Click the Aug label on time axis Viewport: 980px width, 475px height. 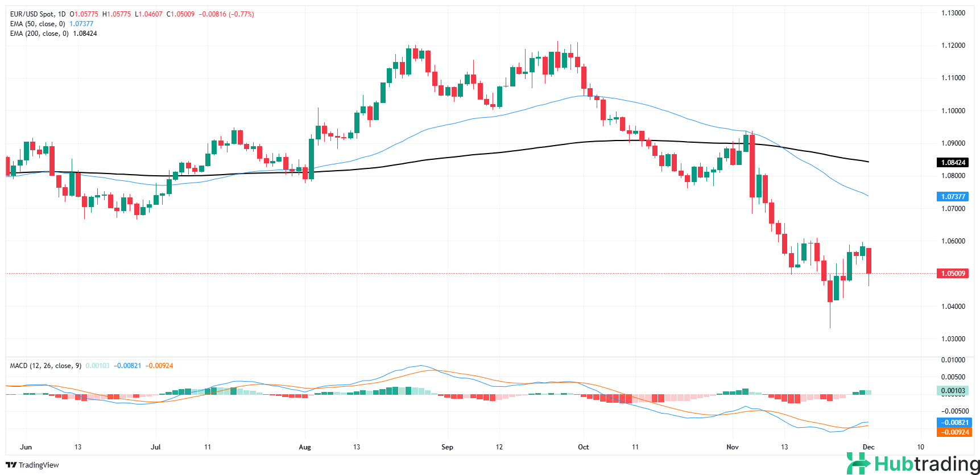pos(305,447)
